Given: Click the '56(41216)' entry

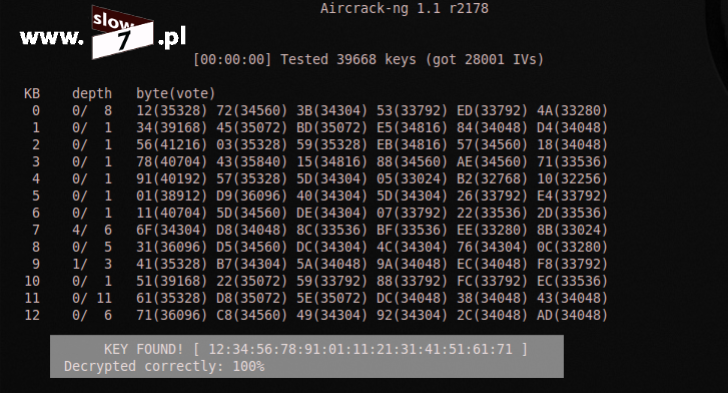Looking at the screenshot, I should [172, 144].
